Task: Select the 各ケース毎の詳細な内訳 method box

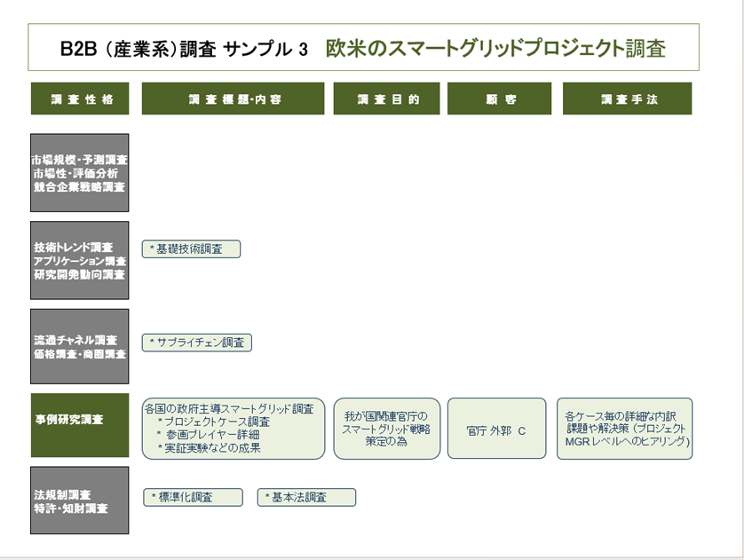Action: [x=624, y=429]
